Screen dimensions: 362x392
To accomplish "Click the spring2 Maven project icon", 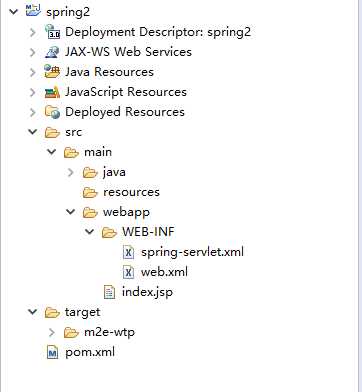I will point(33,11).
